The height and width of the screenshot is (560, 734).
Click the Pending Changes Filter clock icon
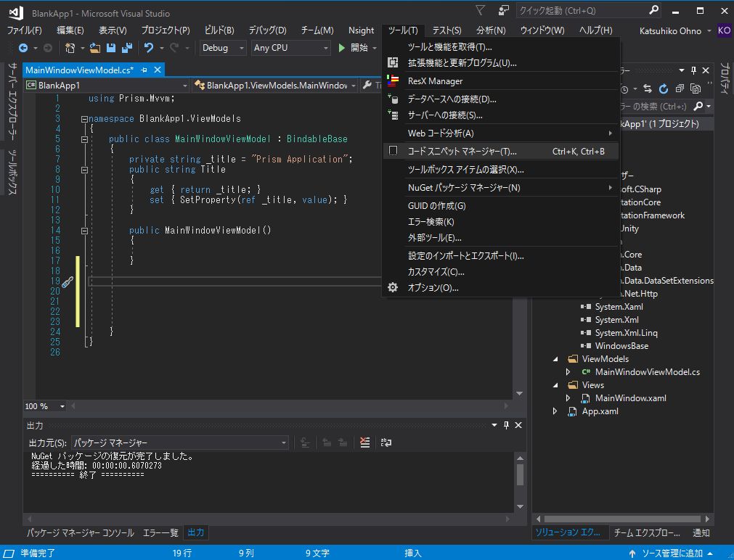(624, 89)
